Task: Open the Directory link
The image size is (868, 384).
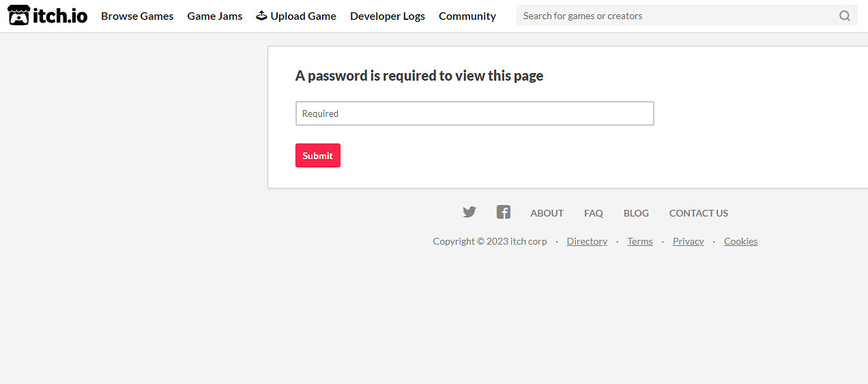Action: (587, 241)
